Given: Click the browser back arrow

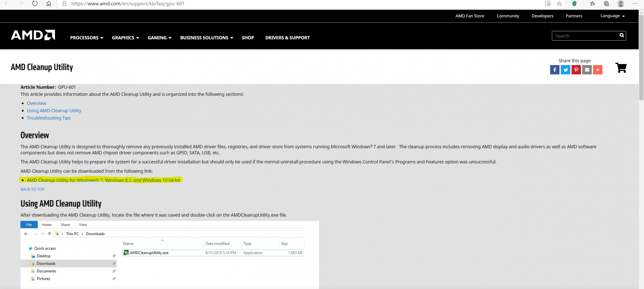Looking at the screenshot, I should pyautogui.click(x=7, y=4).
